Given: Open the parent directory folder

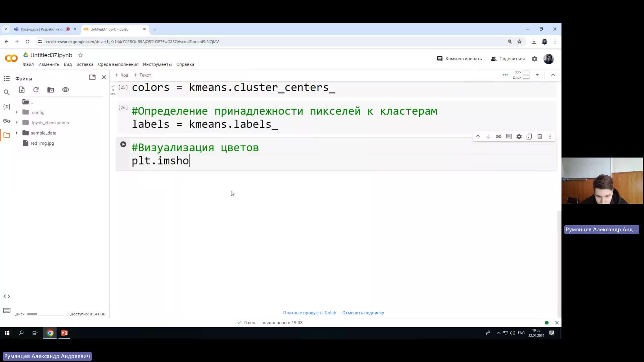Looking at the screenshot, I should pyautogui.click(x=26, y=102).
